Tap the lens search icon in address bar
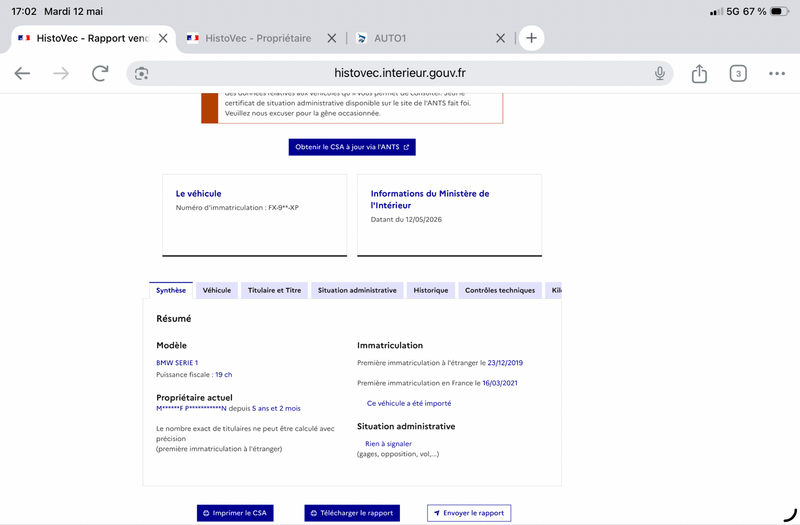 tap(141, 73)
